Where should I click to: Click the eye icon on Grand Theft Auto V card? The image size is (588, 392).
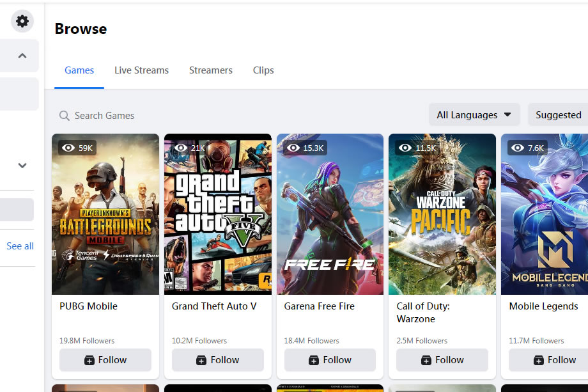pos(182,148)
